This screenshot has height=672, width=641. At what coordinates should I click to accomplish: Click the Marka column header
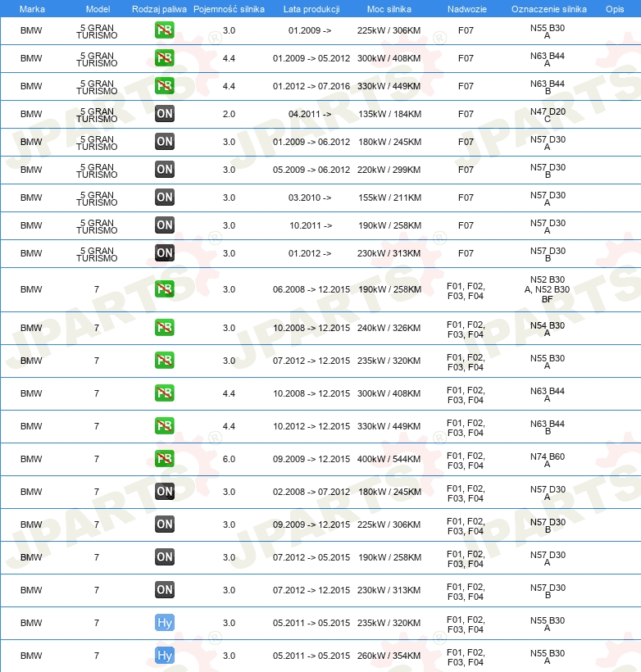[x=32, y=9]
